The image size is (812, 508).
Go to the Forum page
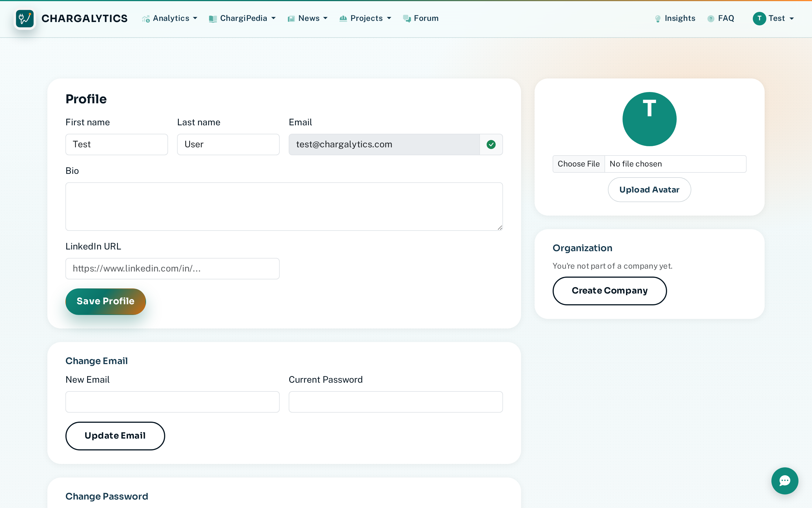point(421,18)
